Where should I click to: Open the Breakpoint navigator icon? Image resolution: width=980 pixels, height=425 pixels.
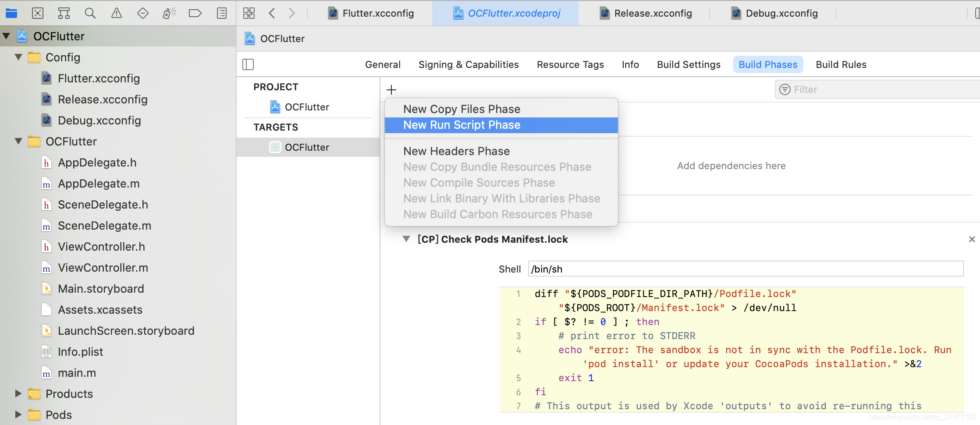click(195, 13)
